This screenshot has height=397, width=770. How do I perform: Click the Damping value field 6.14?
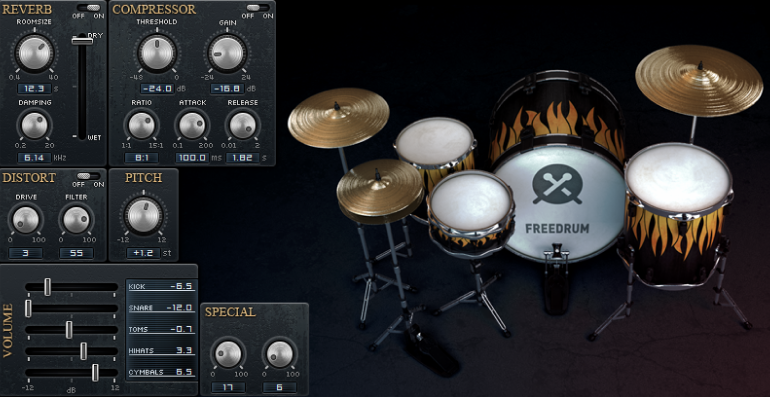click(34, 158)
